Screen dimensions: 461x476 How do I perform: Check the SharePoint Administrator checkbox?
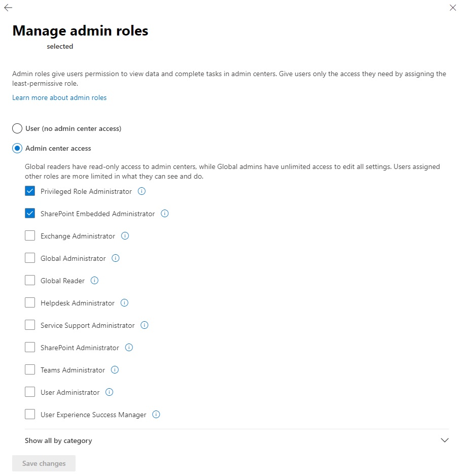point(30,348)
